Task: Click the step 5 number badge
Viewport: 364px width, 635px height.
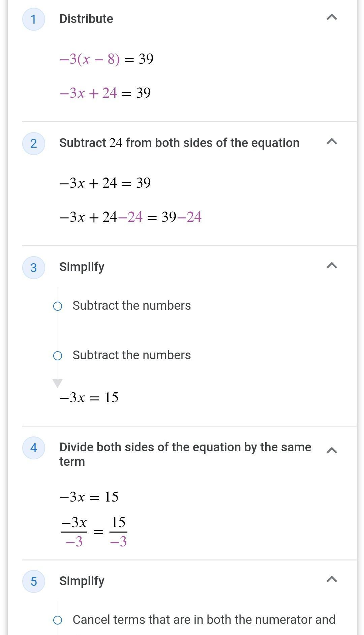Action: [33, 581]
